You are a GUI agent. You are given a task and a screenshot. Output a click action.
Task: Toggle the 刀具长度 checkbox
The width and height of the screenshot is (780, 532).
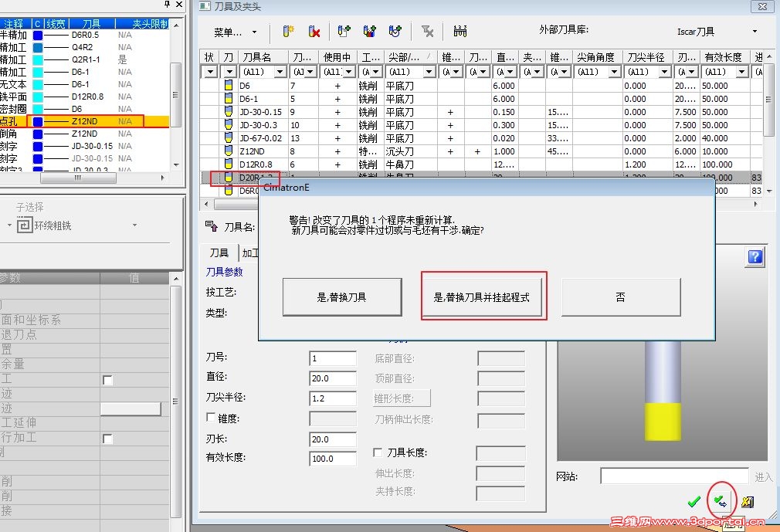(x=378, y=452)
